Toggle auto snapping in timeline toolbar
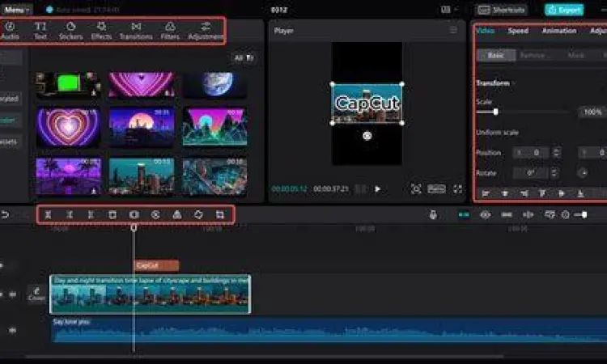Viewport: 607px width, 364px height. click(485, 214)
